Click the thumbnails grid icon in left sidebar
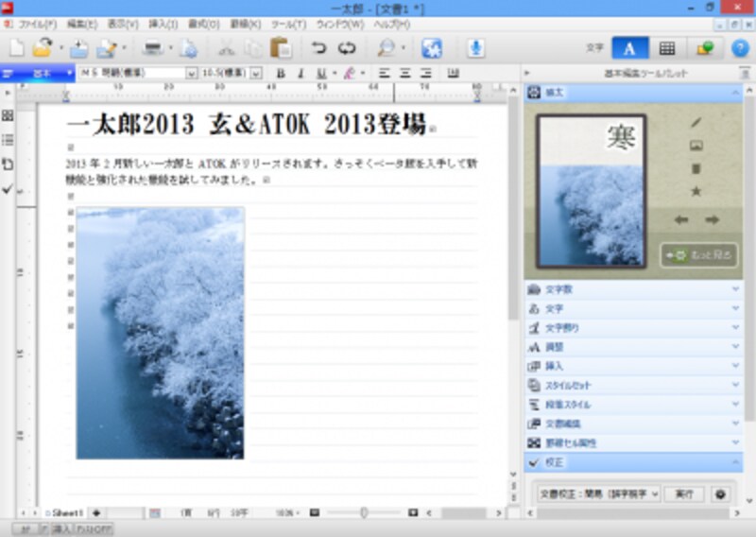This screenshot has height=537, width=756. coord(8,115)
